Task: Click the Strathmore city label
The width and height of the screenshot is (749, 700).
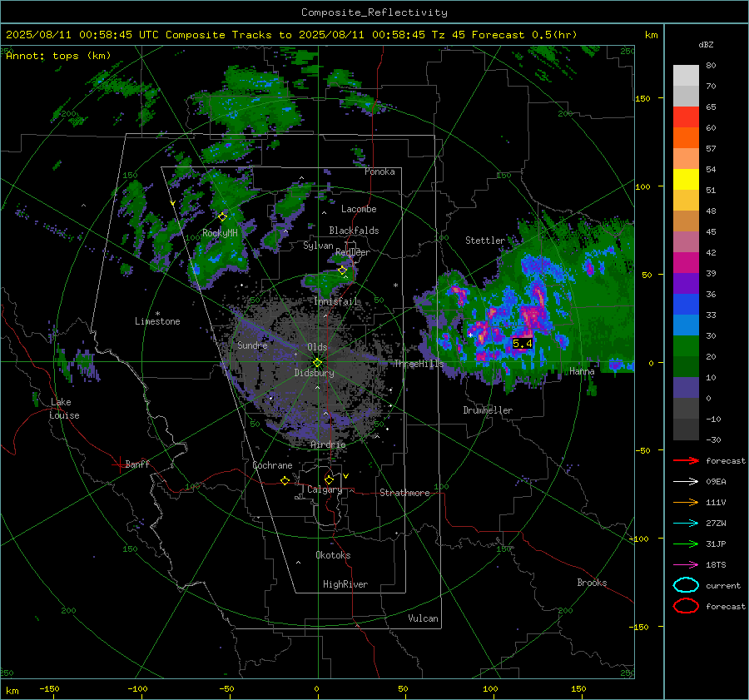Action: [404, 493]
